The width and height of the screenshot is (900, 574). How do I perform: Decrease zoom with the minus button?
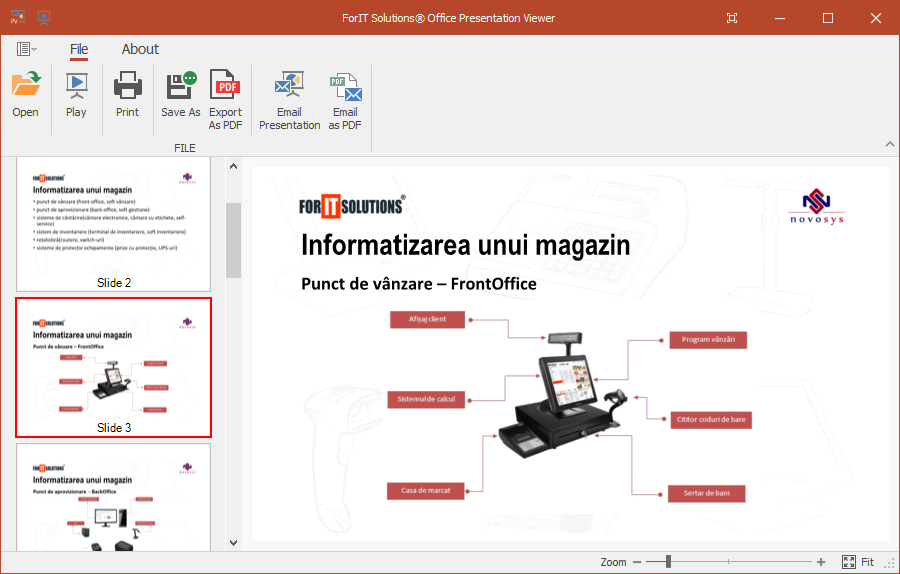click(637, 562)
